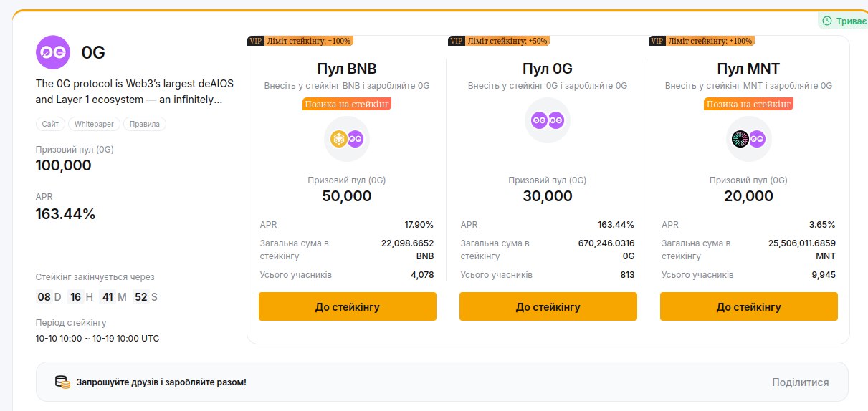868x411 pixels.
Task: Click Позика на стейкінг label in BNB pool
Action: coord(347,104)
